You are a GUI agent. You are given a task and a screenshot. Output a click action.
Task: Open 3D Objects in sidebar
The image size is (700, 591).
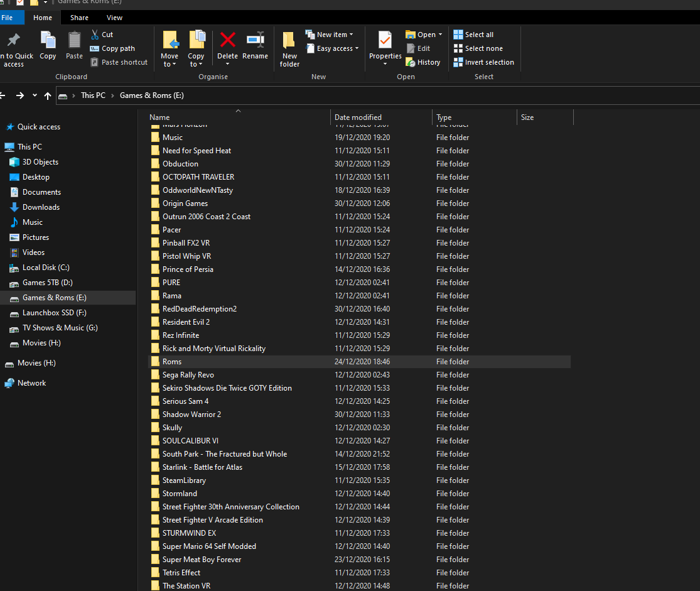(x=40, y=161)
